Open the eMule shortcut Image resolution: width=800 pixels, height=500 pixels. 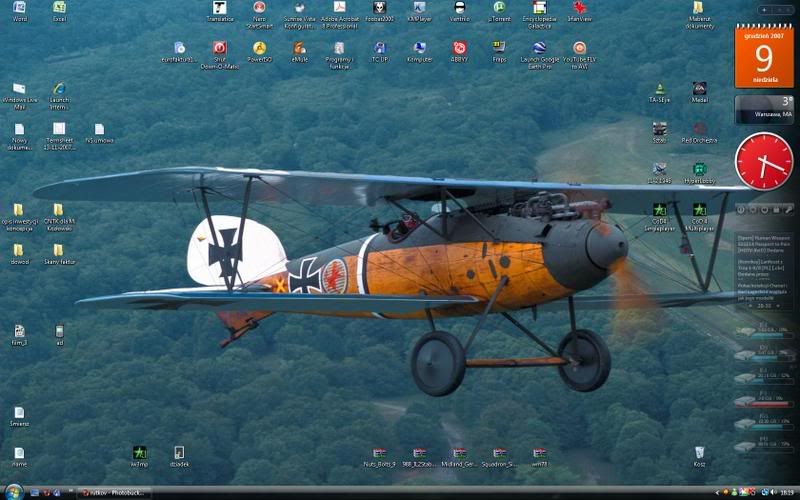(x=299, y=52)
